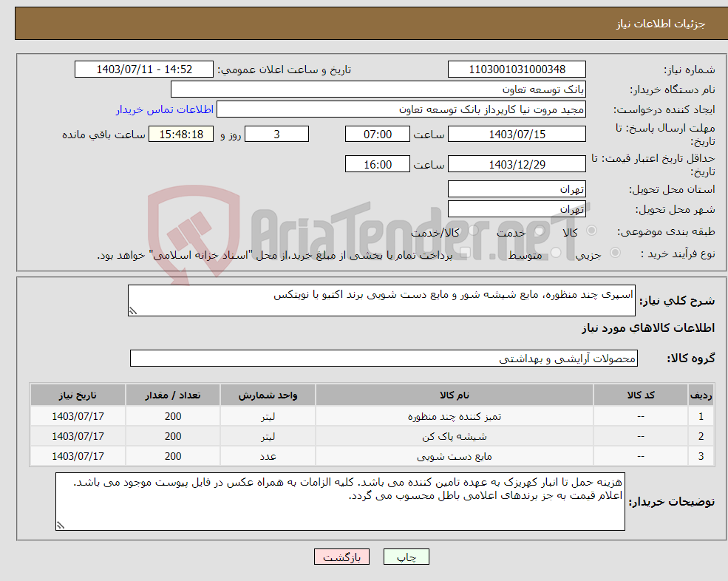Click the جزئیات اطلاعات نیاز header title

click(x=660, y=24)
